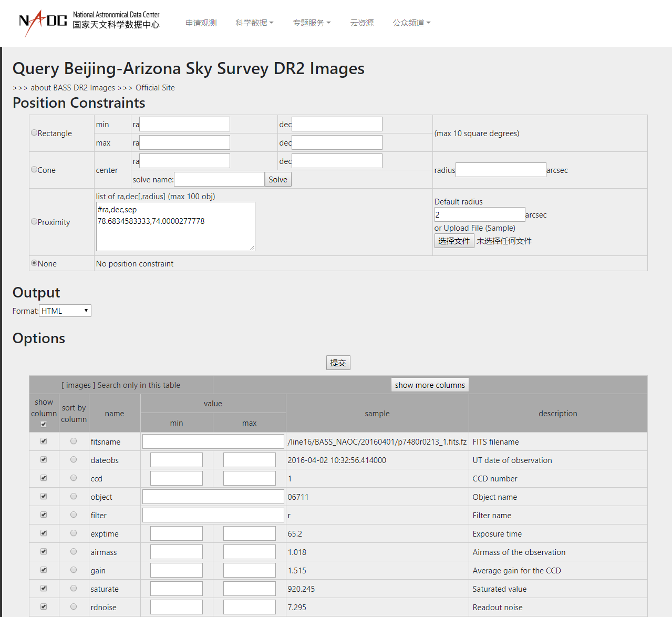
Task: Open the Sample file link
Action: click(x=500, y=228)
